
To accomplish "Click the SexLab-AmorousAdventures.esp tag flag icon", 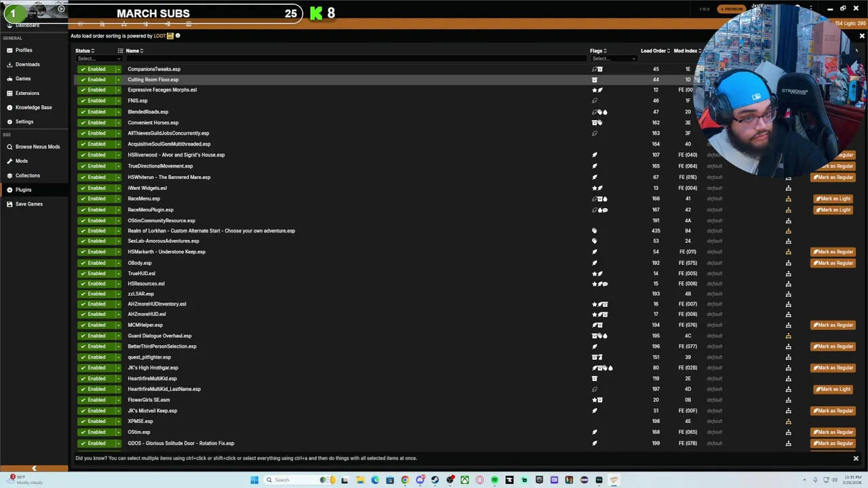I will [x=595, y=241].
